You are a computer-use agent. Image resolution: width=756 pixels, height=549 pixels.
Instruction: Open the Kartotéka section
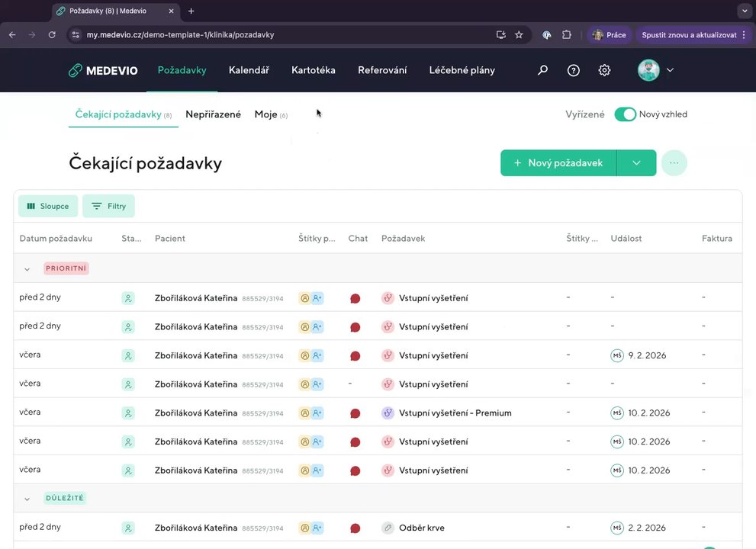[314, 70]
